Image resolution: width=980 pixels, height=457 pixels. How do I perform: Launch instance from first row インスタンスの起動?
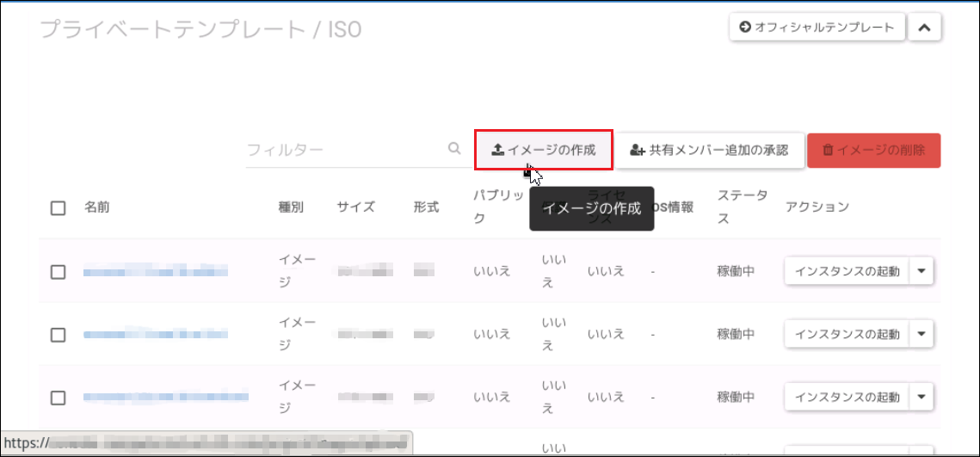point(847,271)
